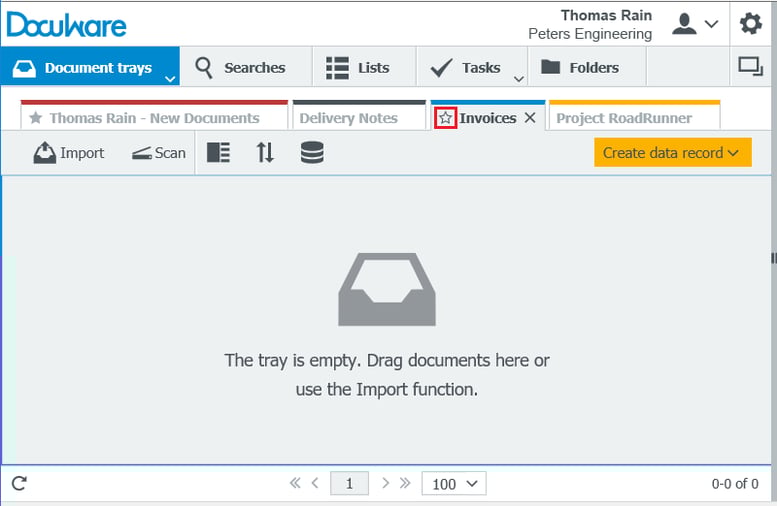Click the sort arrows icon
Image resolution: width=777 pixels, height=506 pixels.
click(265, 153)
